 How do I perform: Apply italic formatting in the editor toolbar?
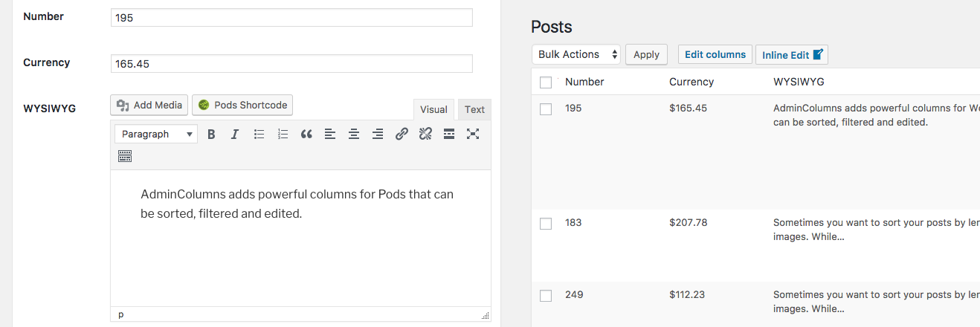(235, 135)
